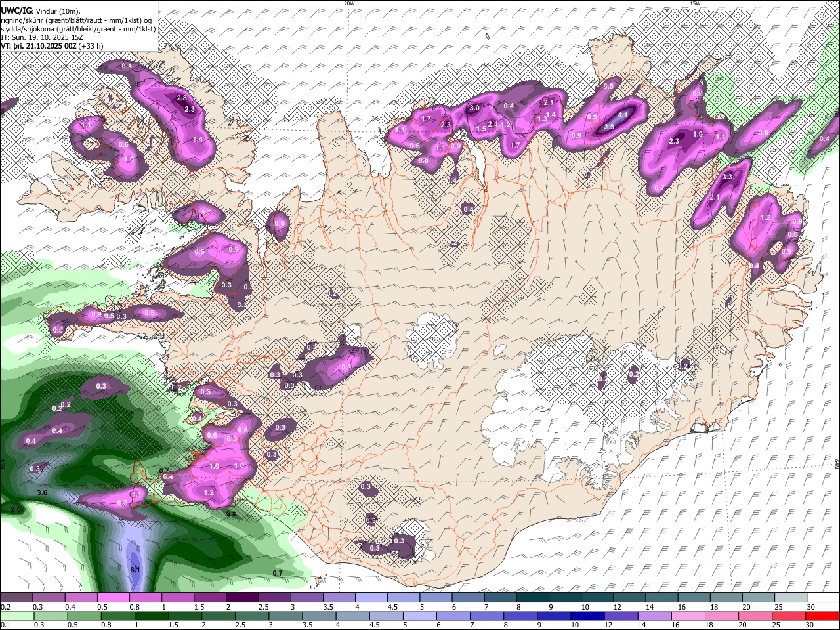Pick the bright magenta swatch above the 0.5 label
Viewport: 840px width, 630px height.
click(x=113, y=597)
